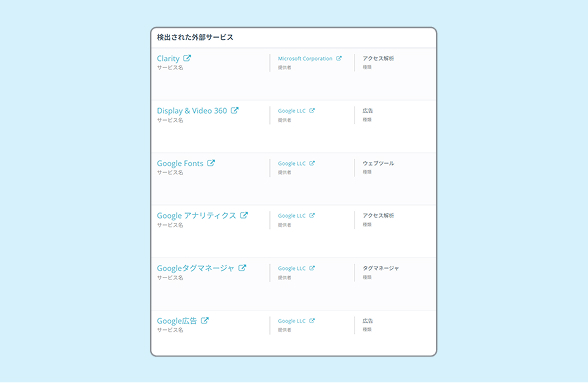The image size is (588, 383).
Task: Click サービス名 label under Clarity
Action: [x=170, y=68]
